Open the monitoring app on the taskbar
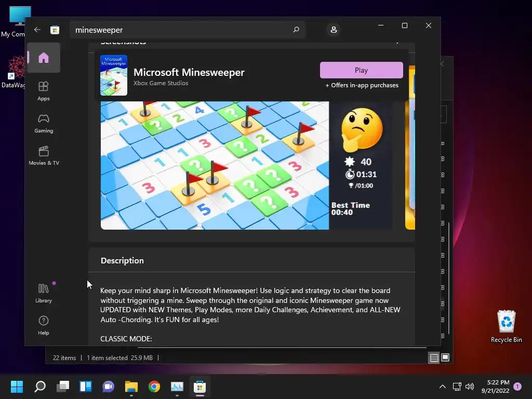 tap(177, 387)
